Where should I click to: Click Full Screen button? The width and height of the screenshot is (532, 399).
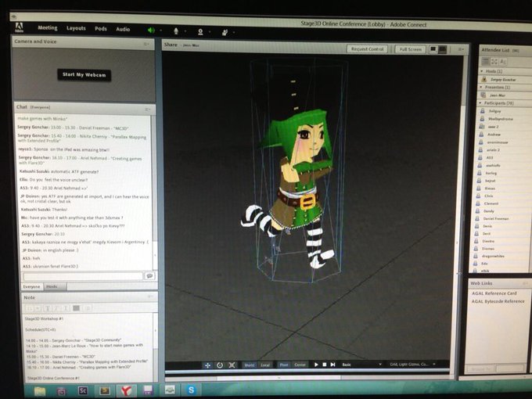(x=411, y=49)
